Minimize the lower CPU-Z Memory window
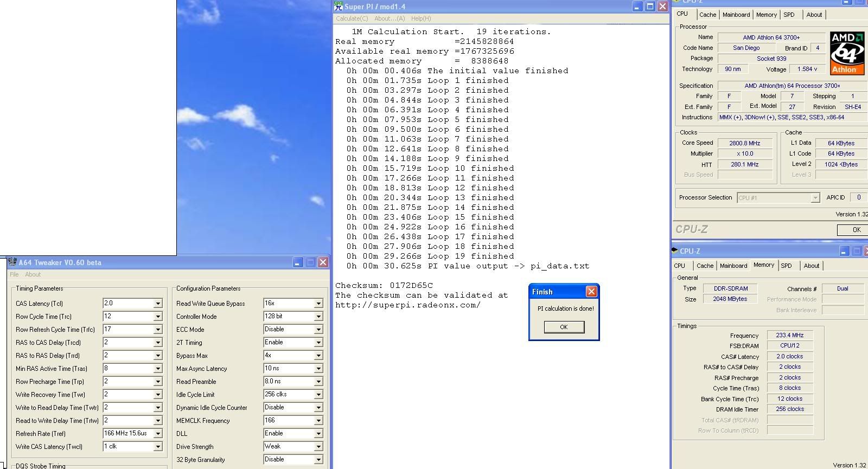The width and height of the screenshot is (868, 469). click(x=844, y=251)
